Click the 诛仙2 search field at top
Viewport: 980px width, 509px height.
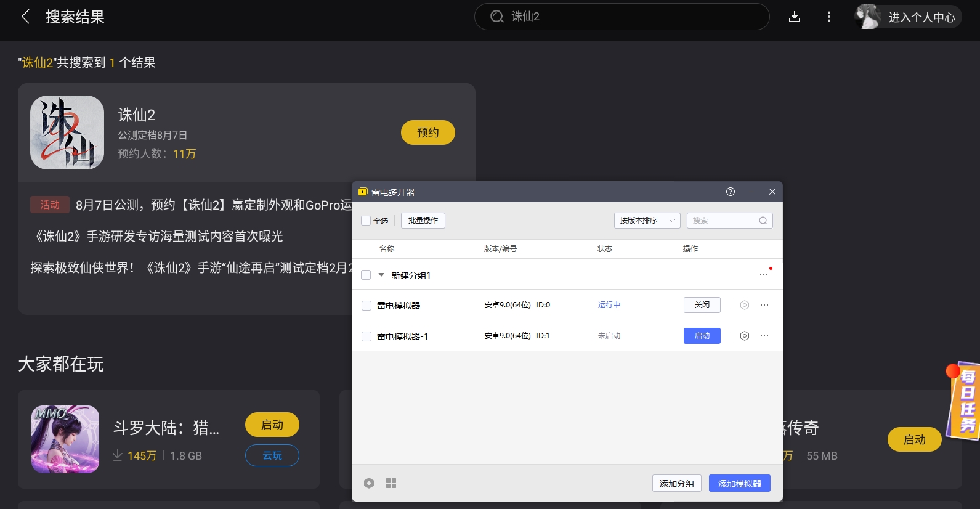coord(622,17)
